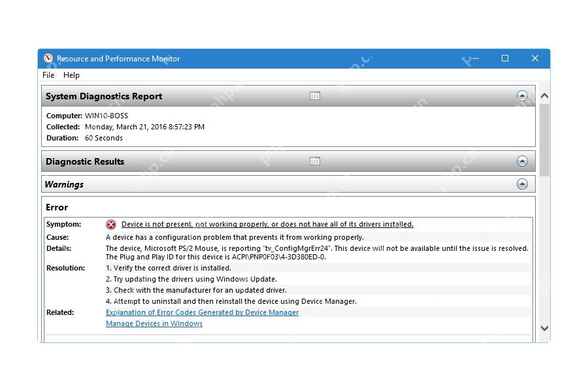The width and height of the screenshot is (588, 392).
Task: Open Explanation of Error Codes Generated by Device Manager
Action: pyautogui.click(x=202, y=312)
